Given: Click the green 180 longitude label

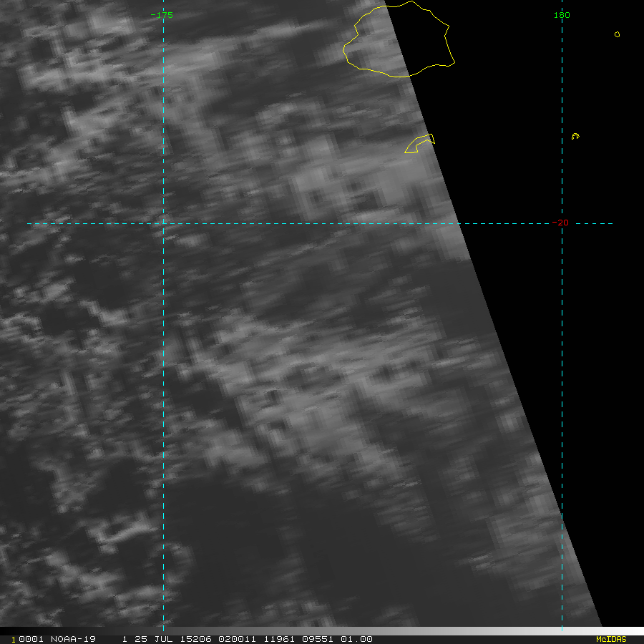Looking at the screenshot, I should click(562, 15).
